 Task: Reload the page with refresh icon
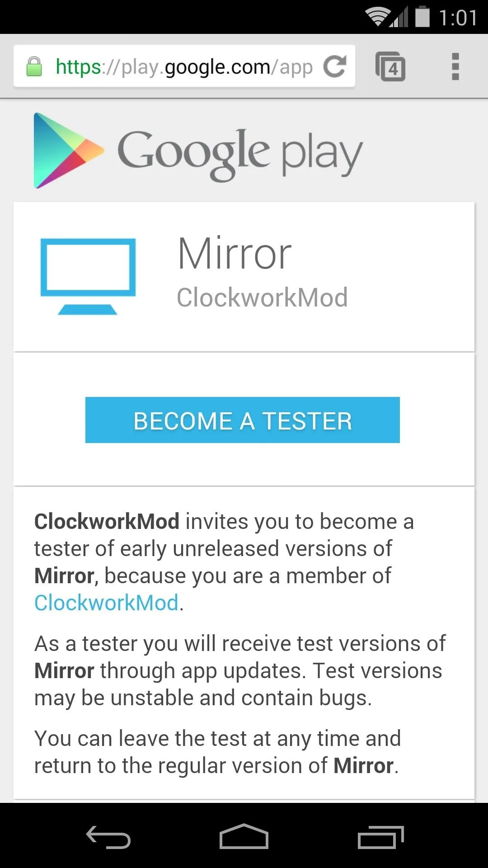click(335, 66)
